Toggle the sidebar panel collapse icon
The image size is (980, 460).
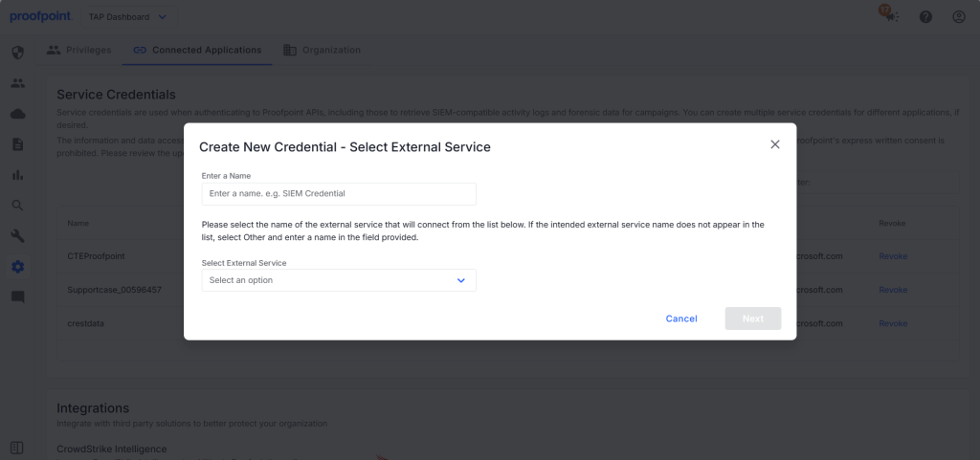coord(17,448)
